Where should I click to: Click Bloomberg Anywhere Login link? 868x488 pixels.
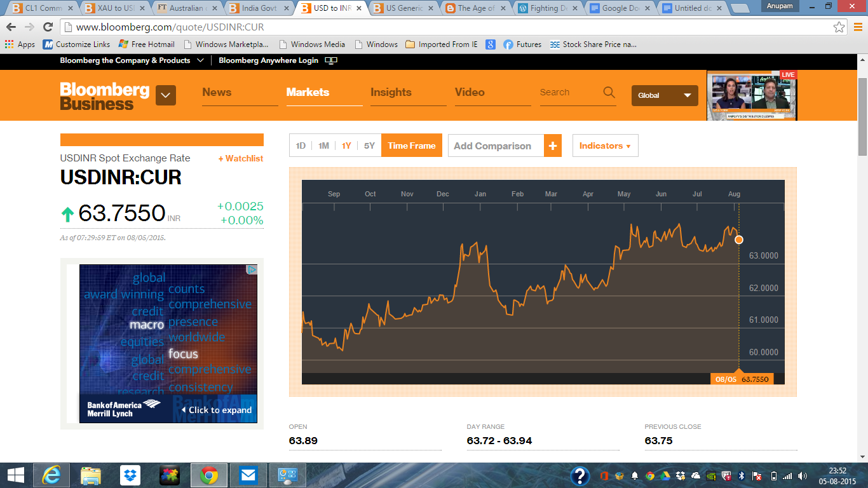click(268, 60)
